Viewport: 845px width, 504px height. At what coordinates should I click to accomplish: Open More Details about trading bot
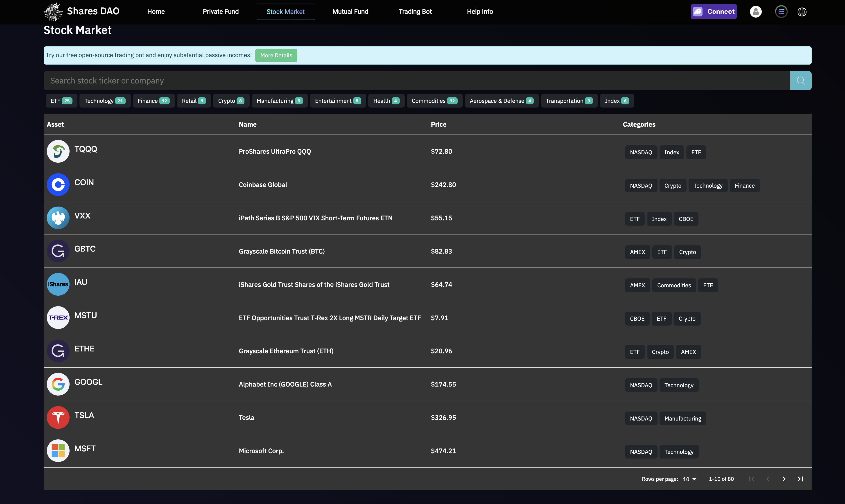[276, 55]
